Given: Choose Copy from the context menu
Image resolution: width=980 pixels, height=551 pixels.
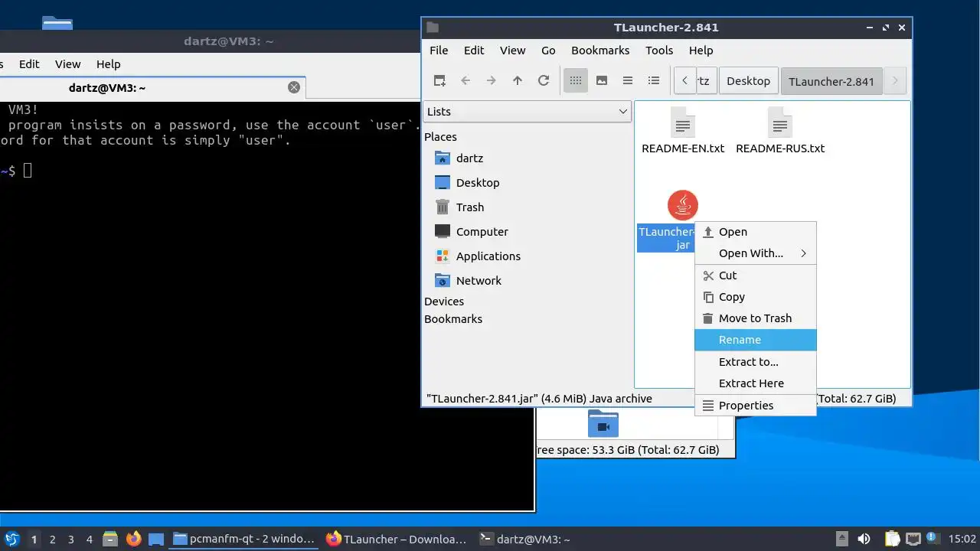Looking at the screenshot, I should tap(756, 297).
